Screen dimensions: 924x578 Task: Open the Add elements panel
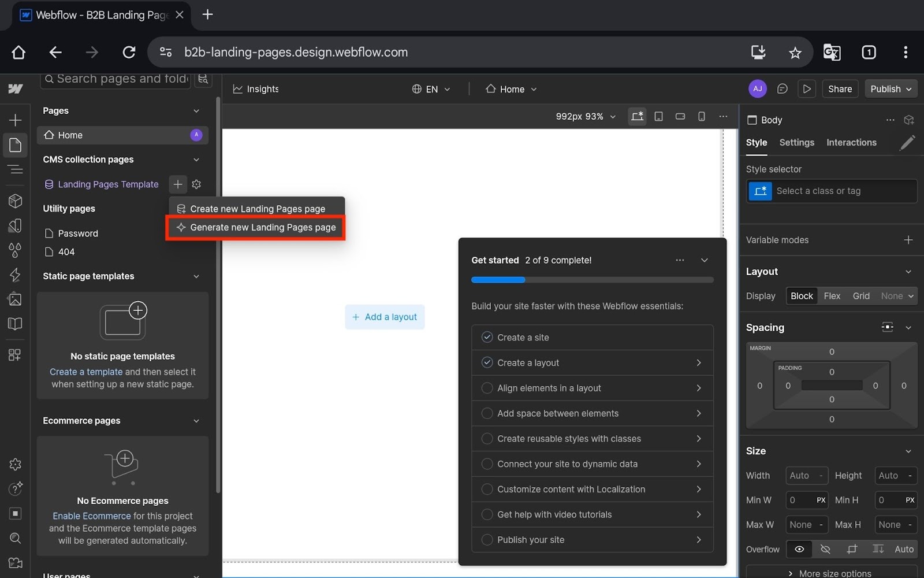16,120
